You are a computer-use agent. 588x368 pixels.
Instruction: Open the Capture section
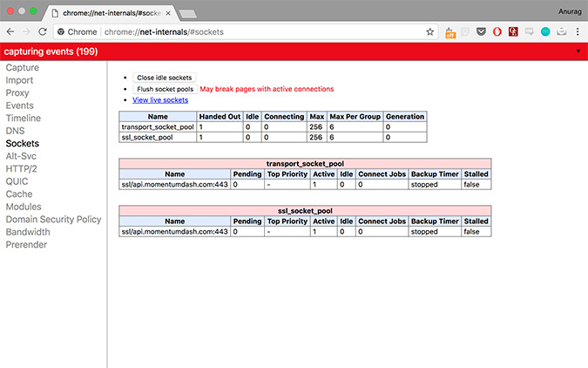(x=23, y=67)
